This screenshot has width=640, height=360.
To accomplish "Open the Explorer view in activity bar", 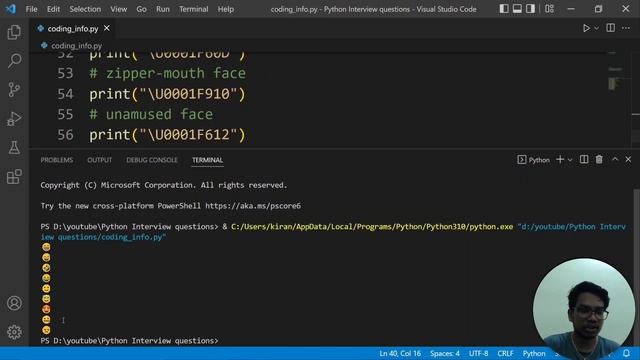I will (14, 32).
